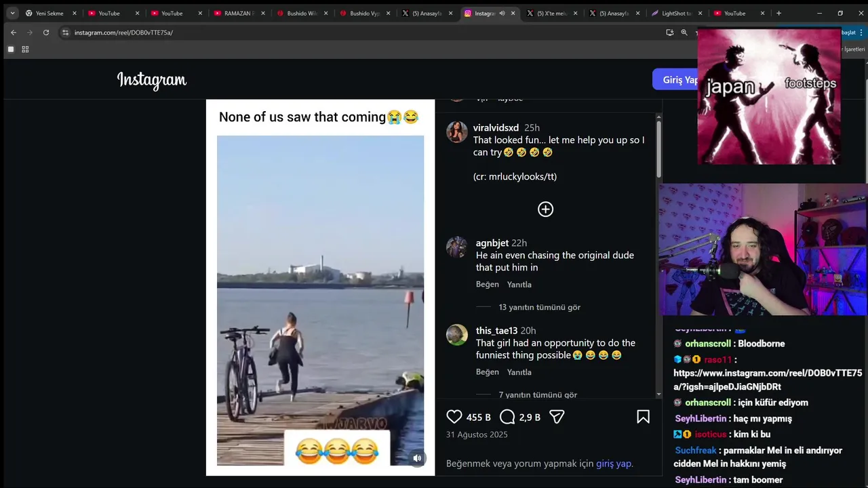Reload the page with the browser refresh icon
This screenshot has height=488, width=868.
coord(46,33)
